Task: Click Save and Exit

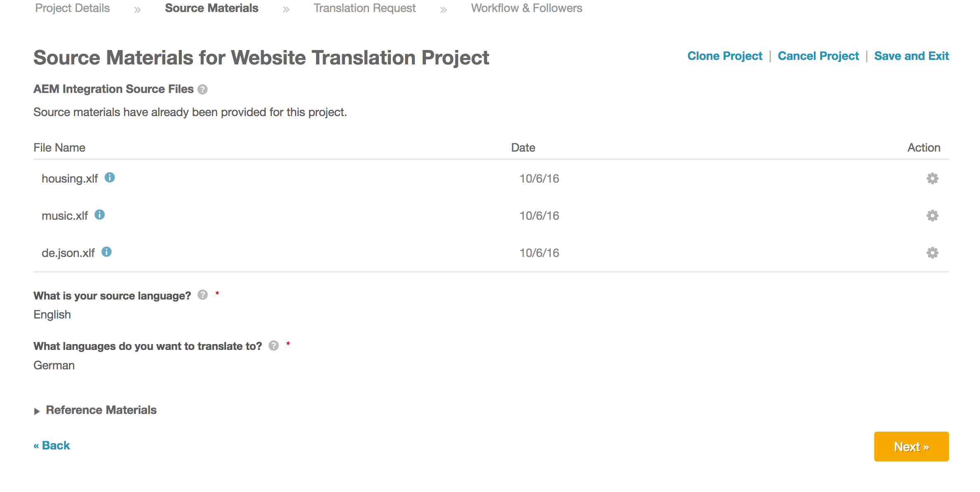Action: click(911, 56)
